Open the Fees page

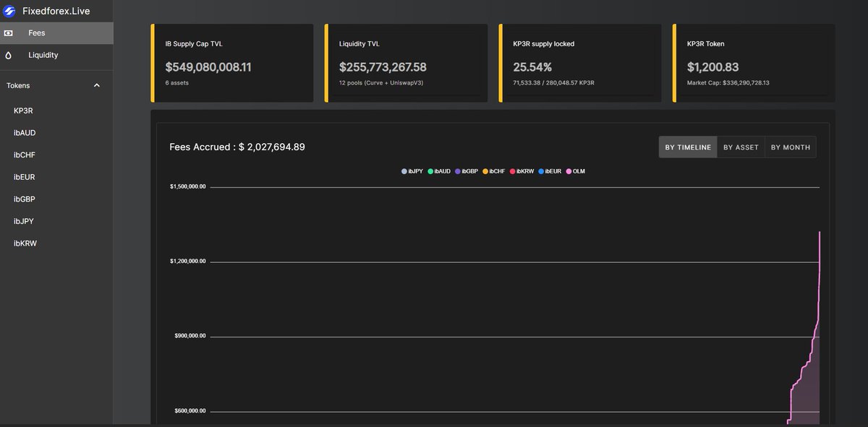coord(56,33)
